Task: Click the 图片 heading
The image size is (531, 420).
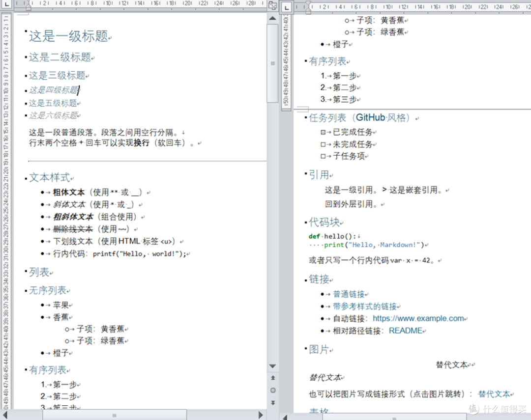Action: click(x=319, y=349)
